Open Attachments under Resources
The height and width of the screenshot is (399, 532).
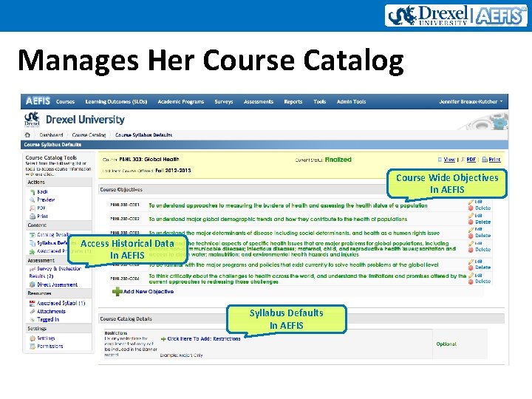[51, 311]
